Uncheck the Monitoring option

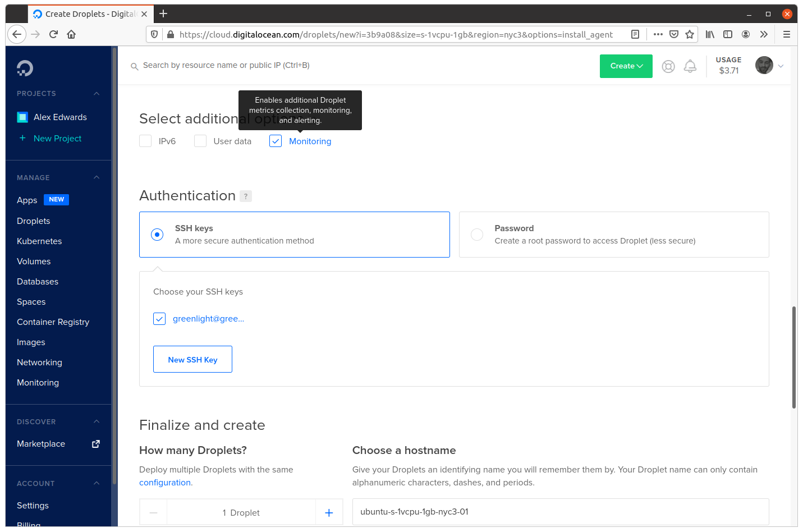276,141
